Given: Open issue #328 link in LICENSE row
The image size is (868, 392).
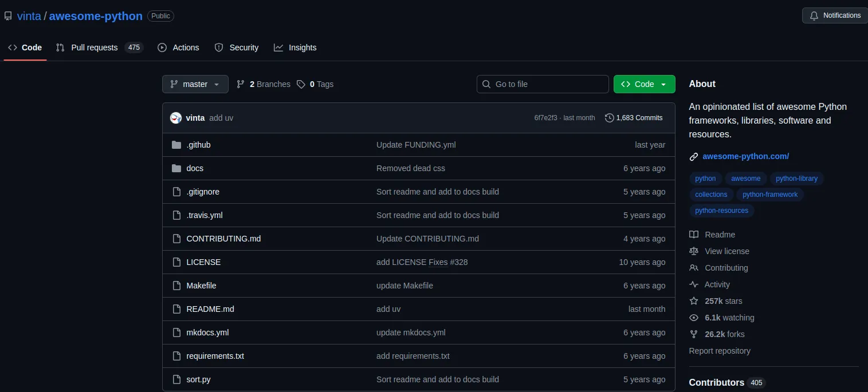Looking at the screenshot, I should pyautogui.click(x=459, y=262).
